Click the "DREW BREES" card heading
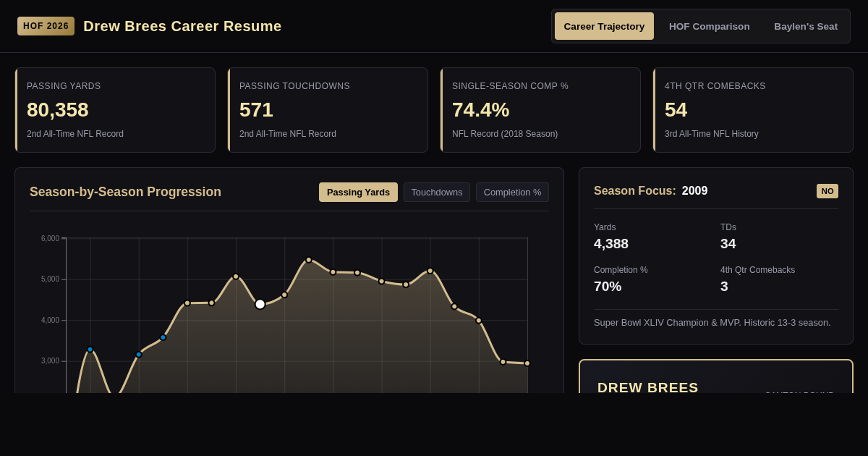This screenshot has height=456, width=868. [648, 387]
